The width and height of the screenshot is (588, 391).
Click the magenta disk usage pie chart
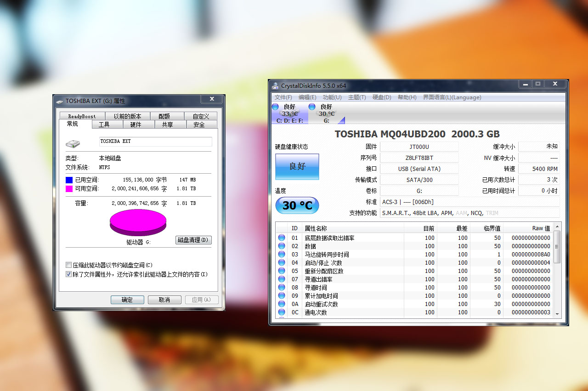point(138,222)
